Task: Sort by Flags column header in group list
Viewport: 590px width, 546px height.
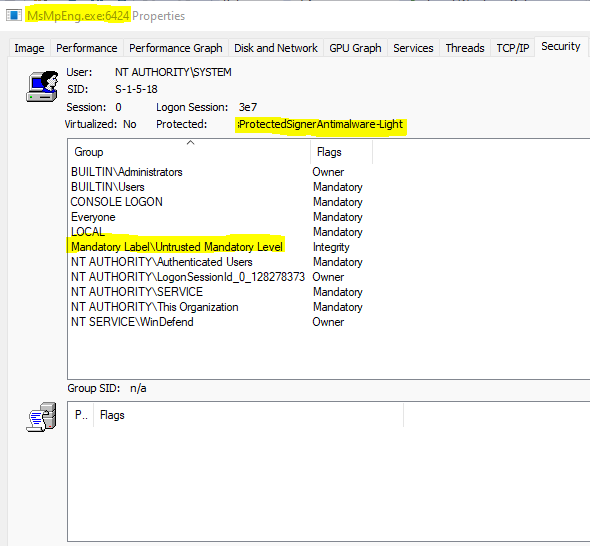Action: point(341,152)
